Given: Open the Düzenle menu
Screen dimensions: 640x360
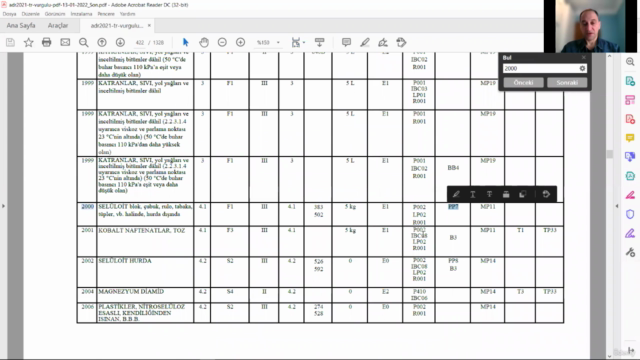Looking at the screenshot, I should pyautogui.click(x=31, y=14).
